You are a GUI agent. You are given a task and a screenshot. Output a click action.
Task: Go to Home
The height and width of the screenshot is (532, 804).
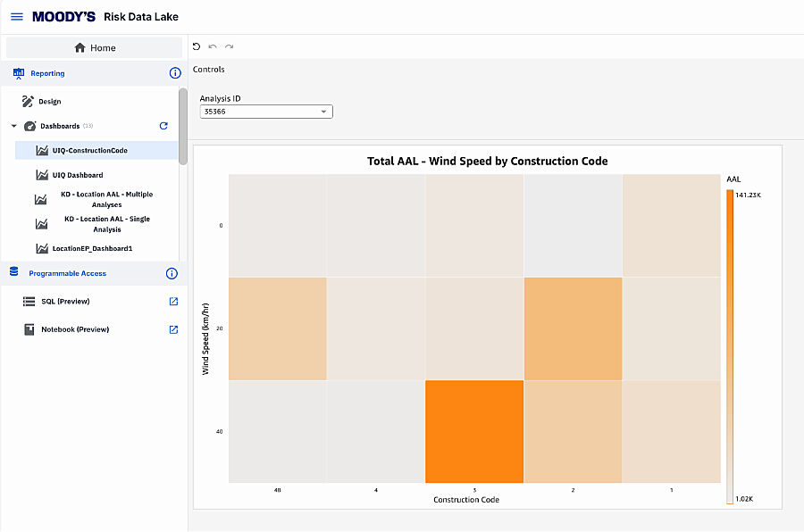point(95,47)
